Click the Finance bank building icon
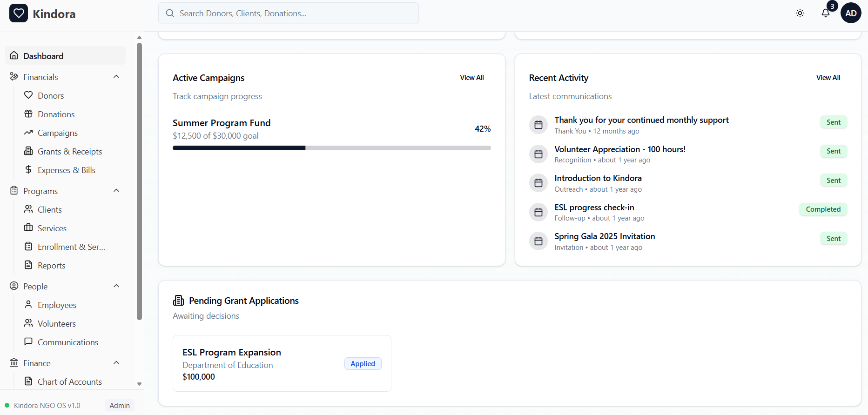 (x=14, y=362)
